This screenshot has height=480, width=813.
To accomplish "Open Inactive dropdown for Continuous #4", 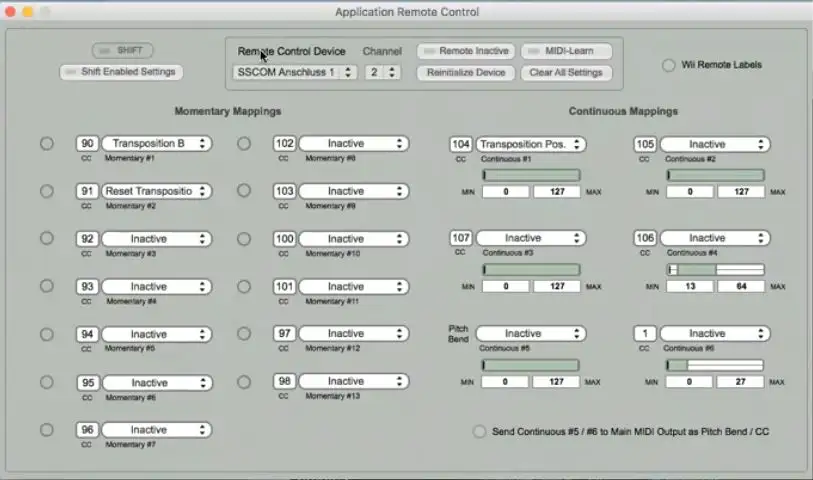I will click(715, 238).
